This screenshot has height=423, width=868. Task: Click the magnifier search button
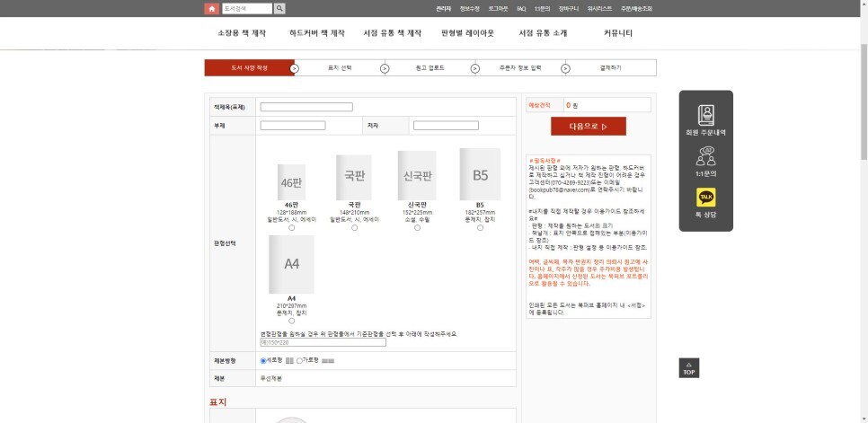[279, 8]
